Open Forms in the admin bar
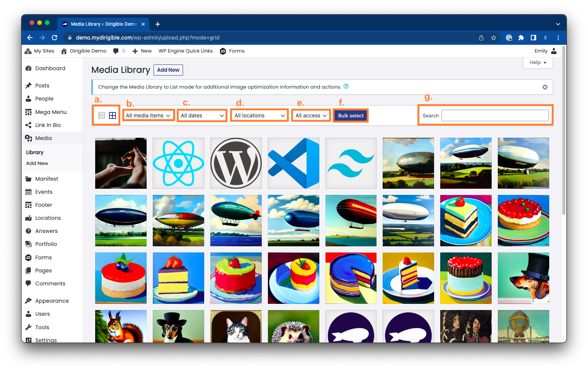This screenshot has width=588, height=371. pos(232,51)
